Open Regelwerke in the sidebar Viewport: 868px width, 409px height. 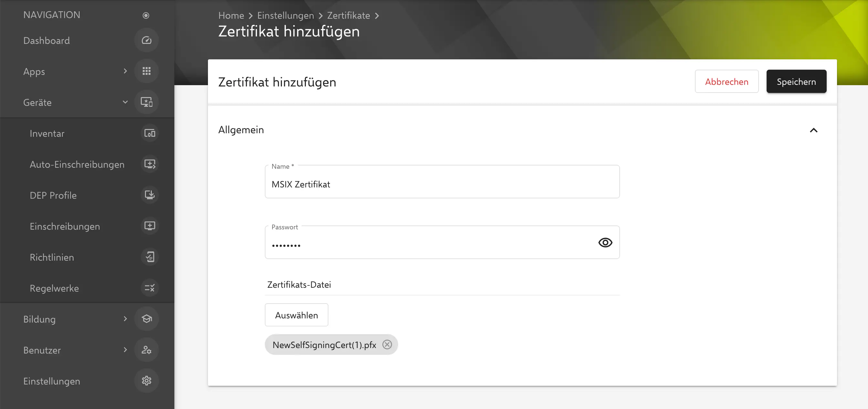tap(54, 288)
